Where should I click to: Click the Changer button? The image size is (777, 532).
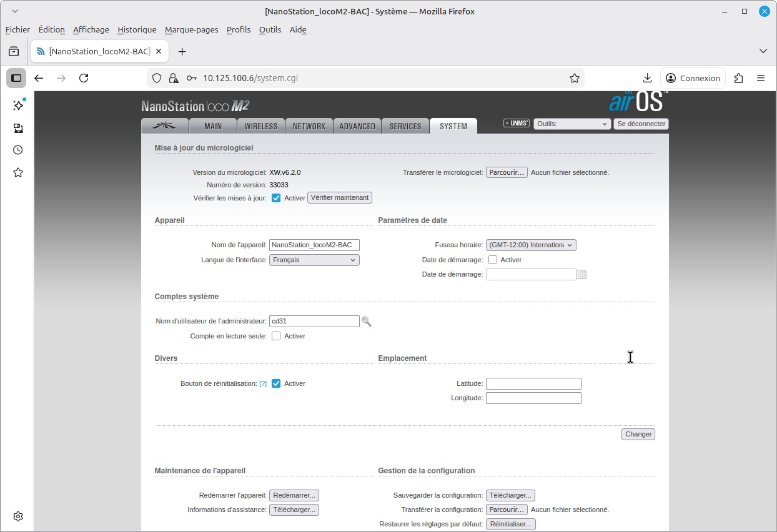point(638,434)
